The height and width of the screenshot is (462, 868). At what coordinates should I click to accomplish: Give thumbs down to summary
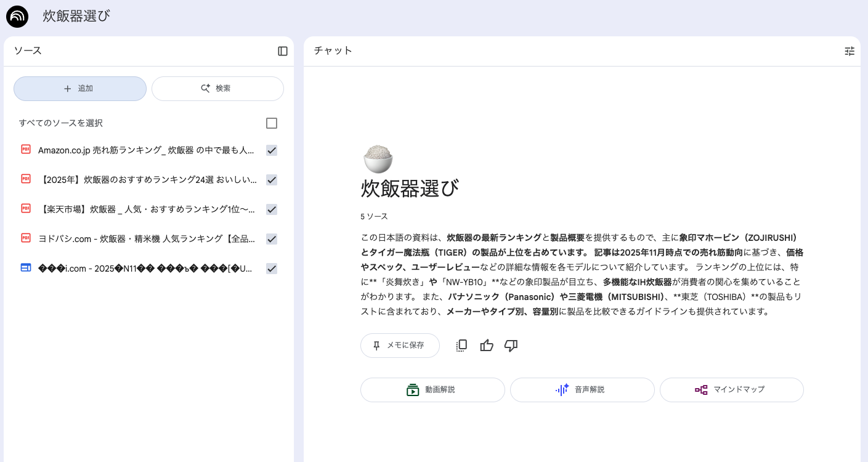coord(511,346)
